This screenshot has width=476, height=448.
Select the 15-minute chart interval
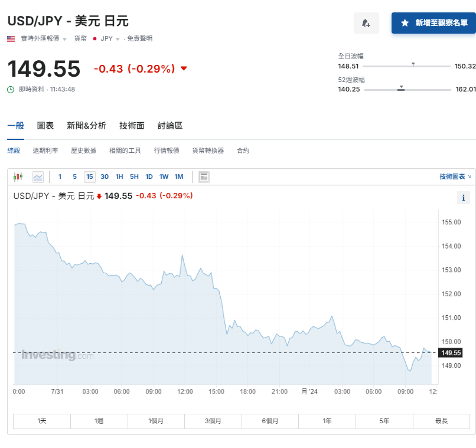click(x=90, y=176)
